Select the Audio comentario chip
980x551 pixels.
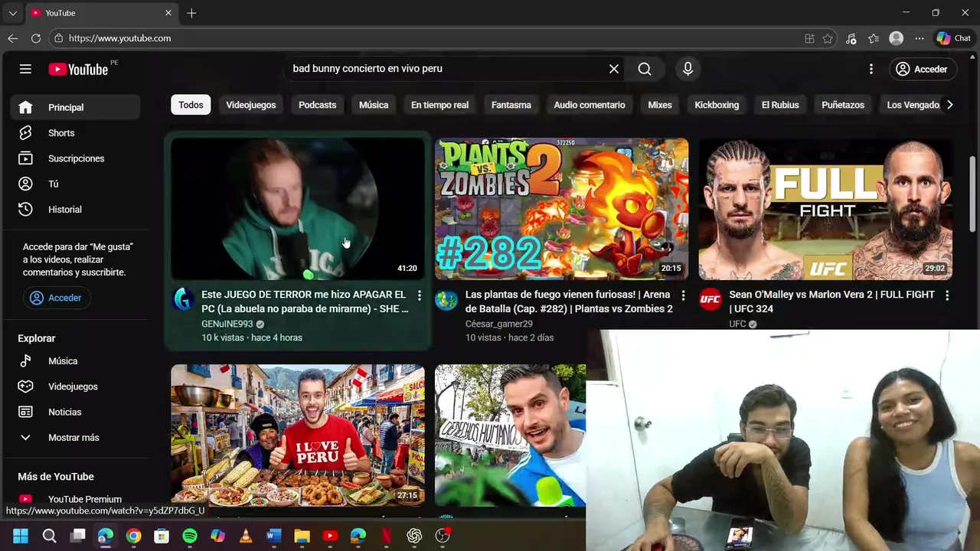tap(590, 105)
